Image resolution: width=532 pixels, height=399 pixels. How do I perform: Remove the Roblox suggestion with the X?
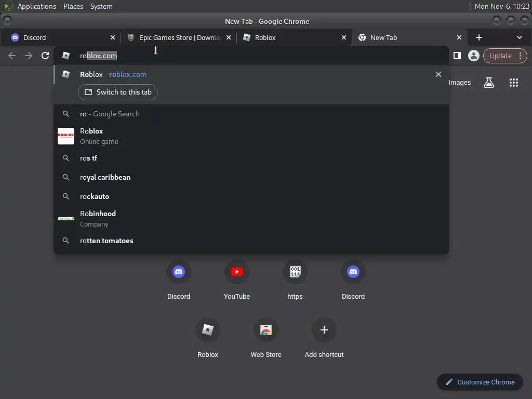tap(438, 74)
